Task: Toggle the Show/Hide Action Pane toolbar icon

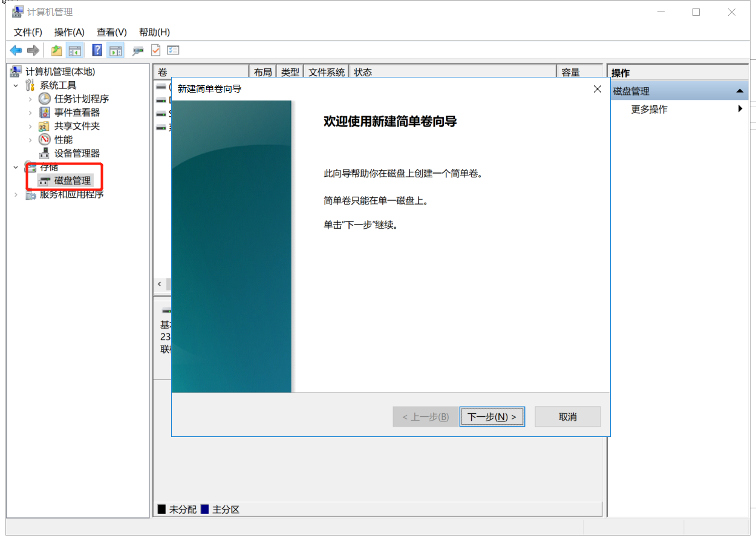Action: (115, 50)
